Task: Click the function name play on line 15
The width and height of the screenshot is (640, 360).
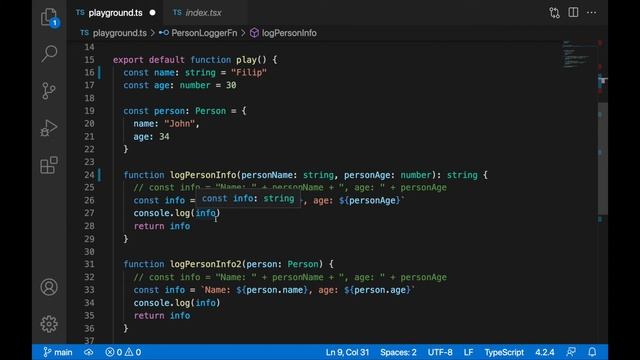Action: coord(246,60)
